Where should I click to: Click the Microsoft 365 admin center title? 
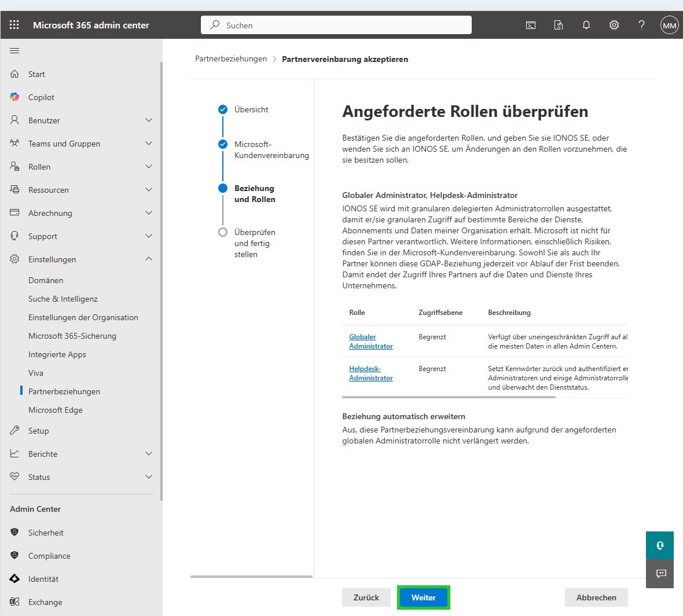pyautogui.click(x=91, y=25)
